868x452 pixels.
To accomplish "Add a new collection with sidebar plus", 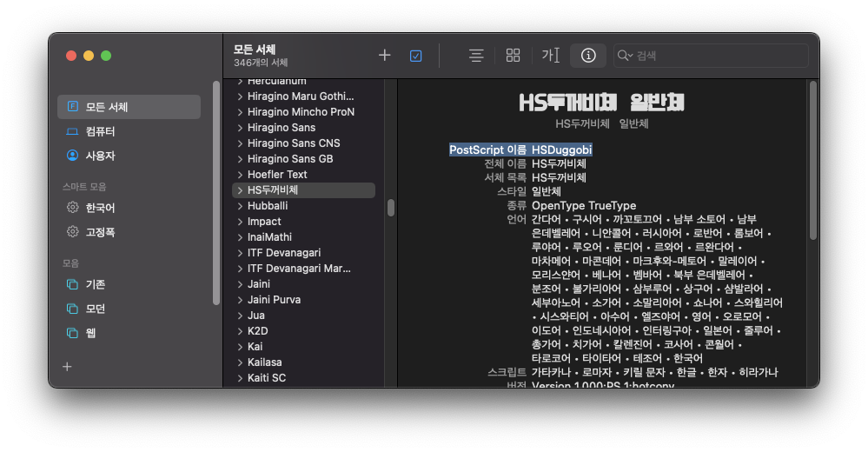I will 68,367.
